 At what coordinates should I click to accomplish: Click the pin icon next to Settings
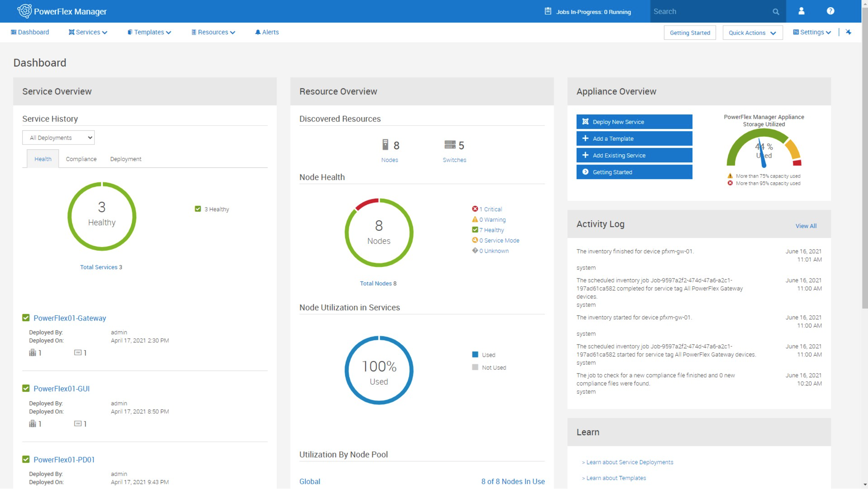pyautogui.click(x=848, y=32)
